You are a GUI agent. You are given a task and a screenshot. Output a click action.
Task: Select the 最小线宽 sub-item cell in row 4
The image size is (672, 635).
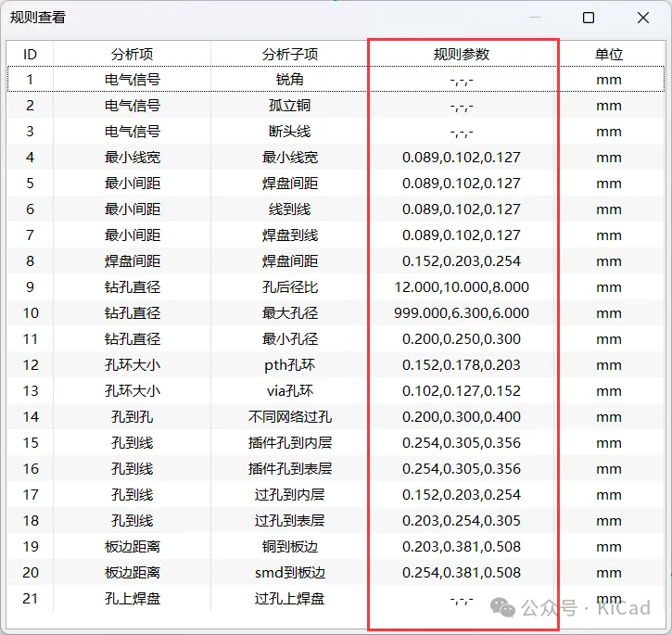coord(289,158)
